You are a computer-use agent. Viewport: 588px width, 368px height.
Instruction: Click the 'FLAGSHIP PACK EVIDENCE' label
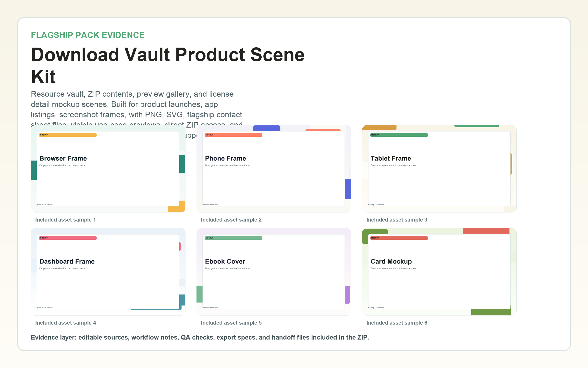tap(88, 35)
